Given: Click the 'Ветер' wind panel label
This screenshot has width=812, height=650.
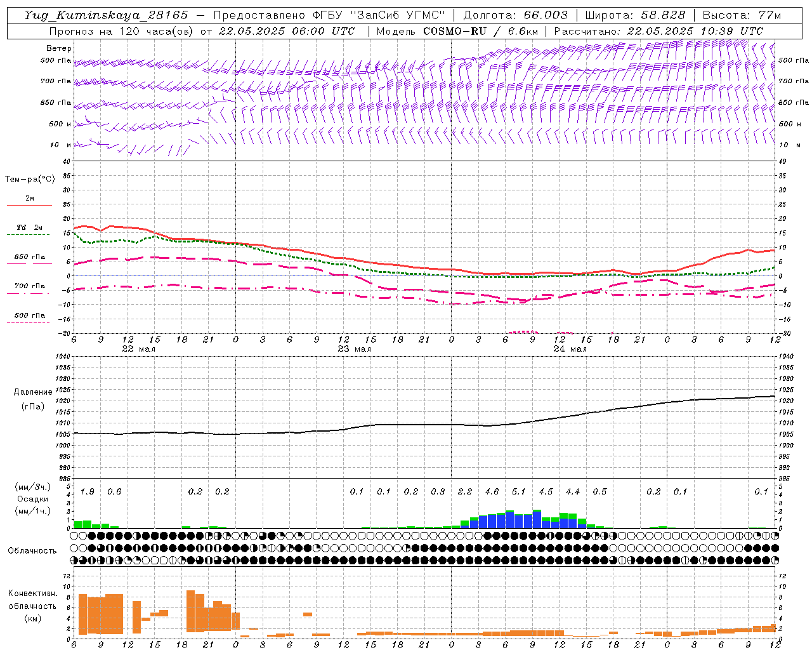Looking at the screenshot, I should (59, 48).
